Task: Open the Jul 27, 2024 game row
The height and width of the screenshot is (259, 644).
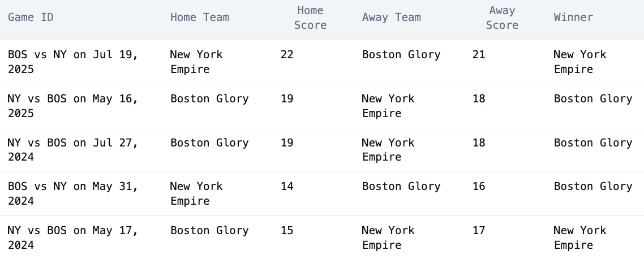Action: (x=73, y=150)
